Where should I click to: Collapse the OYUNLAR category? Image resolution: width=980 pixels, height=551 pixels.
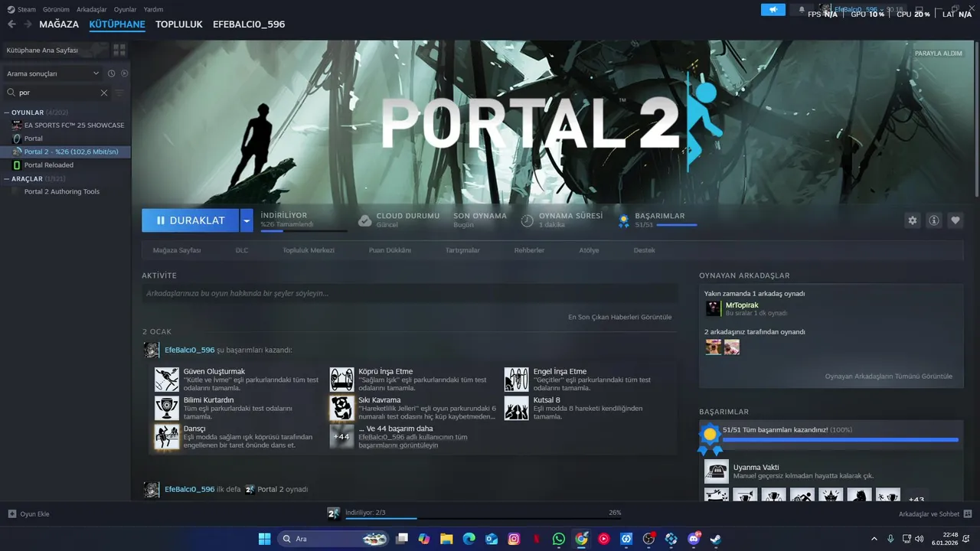[x=8, y=112]
